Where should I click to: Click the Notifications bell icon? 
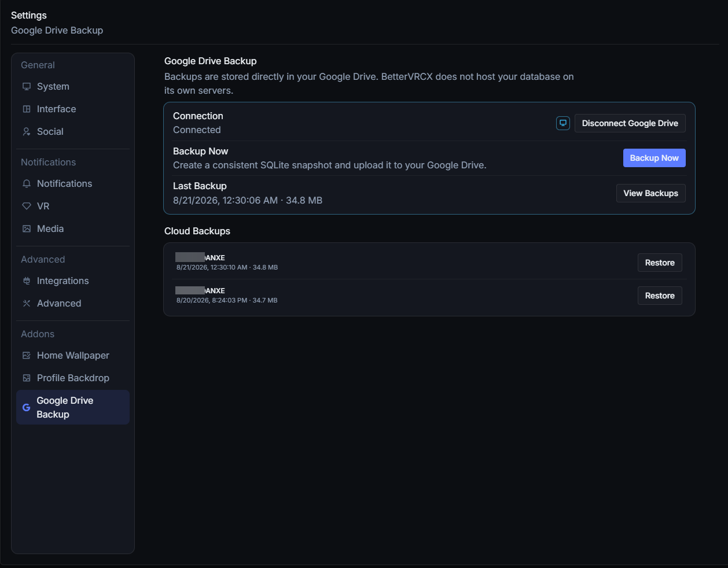(27, 184)
